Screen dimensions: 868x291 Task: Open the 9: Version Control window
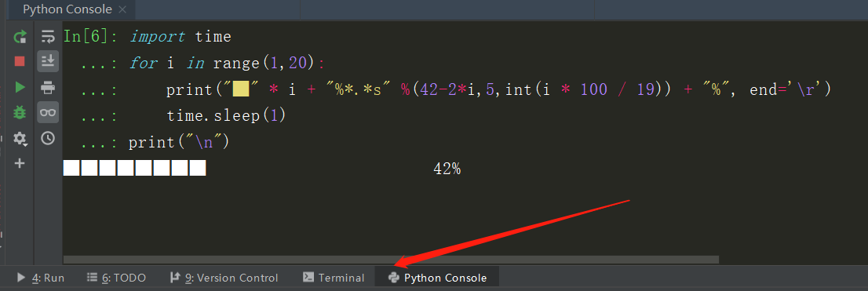pos(224,278)
